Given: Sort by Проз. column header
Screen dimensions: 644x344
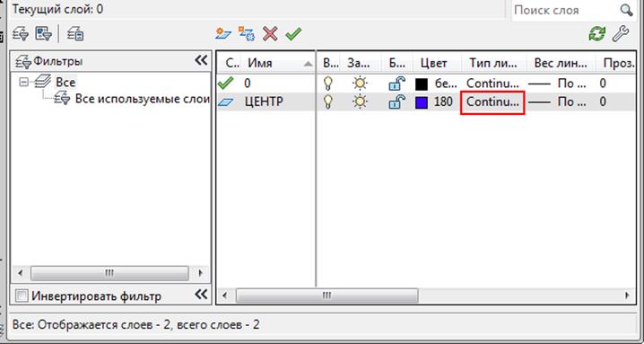Looking at the screenshot, I should point(616,64).
